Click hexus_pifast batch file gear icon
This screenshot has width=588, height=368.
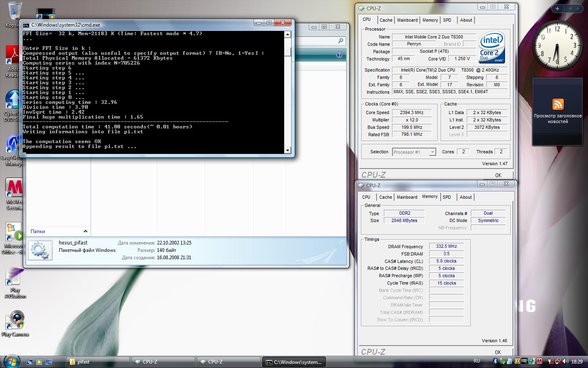pos(40,250)
